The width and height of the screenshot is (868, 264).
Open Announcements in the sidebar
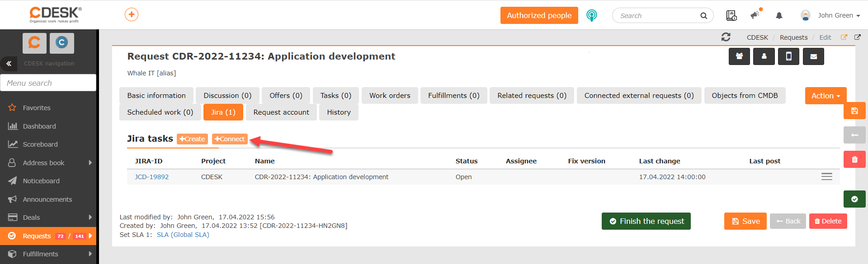tap(47, 199)
